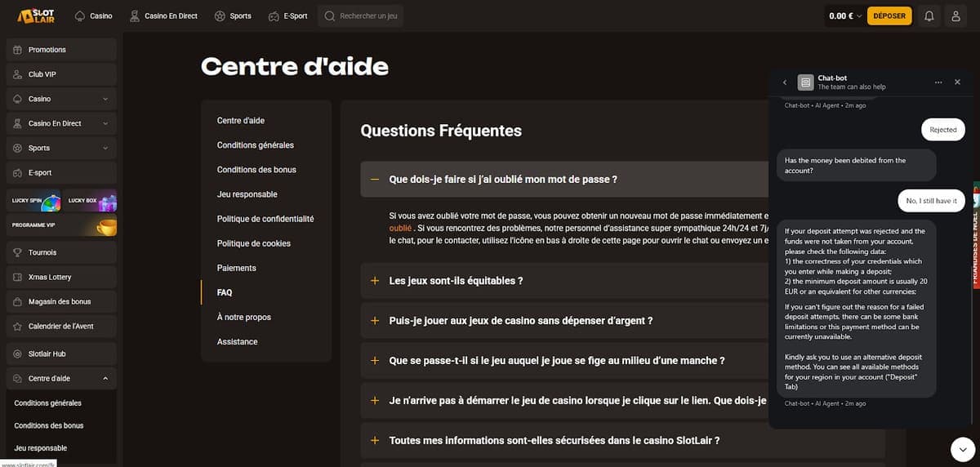Image resolution: width=980 pixels, height=467 pixels.
Task: Collapse the forgotten password question
Action: (x=375, y=179)
